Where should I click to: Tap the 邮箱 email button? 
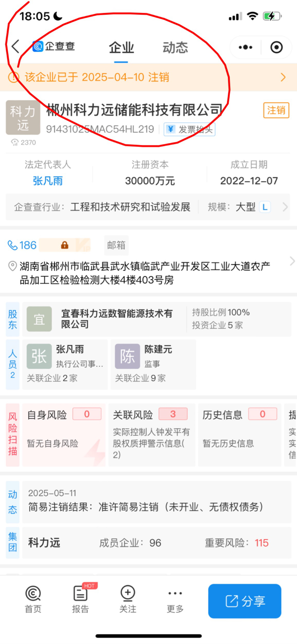tap(116, 245)
